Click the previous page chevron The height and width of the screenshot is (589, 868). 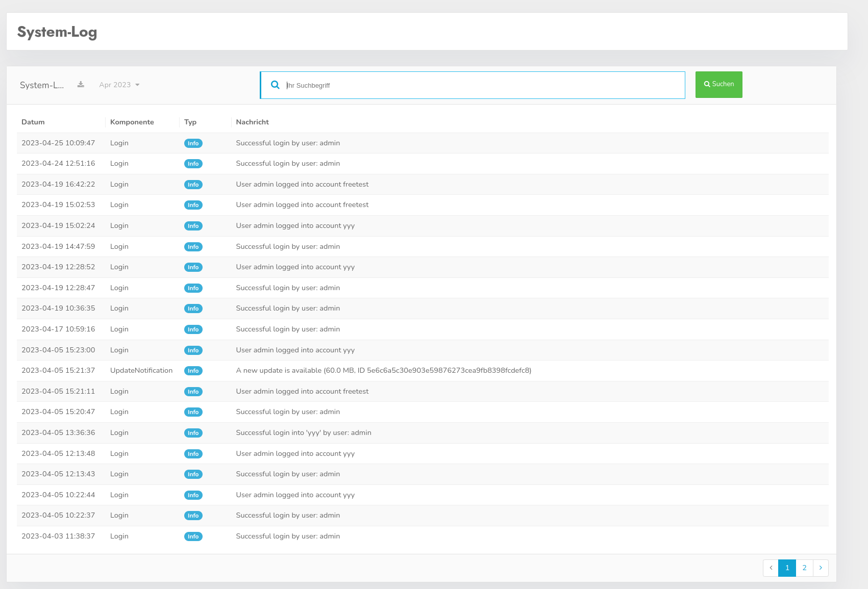coord(771,568)
